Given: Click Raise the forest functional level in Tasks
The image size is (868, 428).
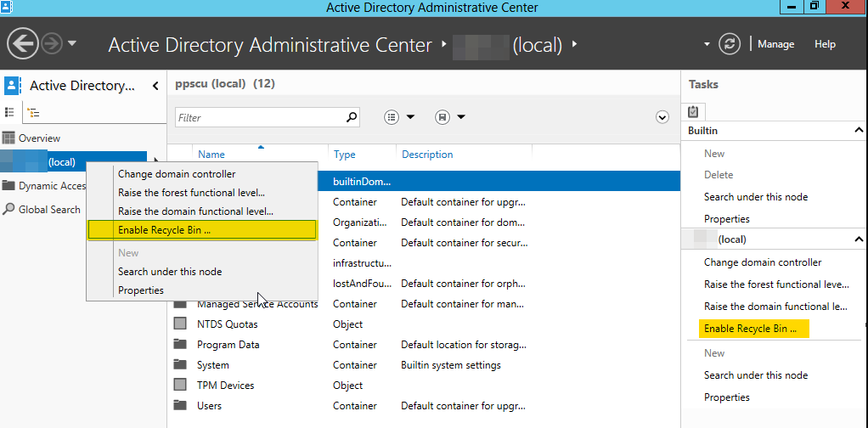Looking at the screenshot, I should pos(776,284).
